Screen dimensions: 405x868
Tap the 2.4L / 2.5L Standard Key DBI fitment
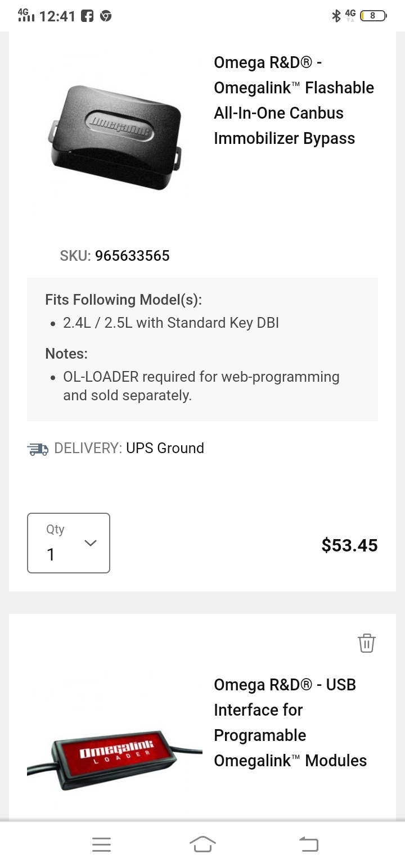[x=171, y=323]
